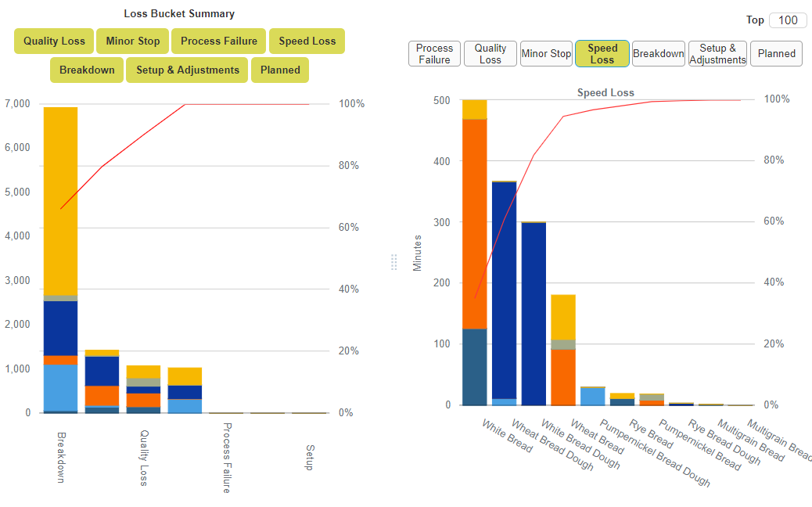Switch to Minor Stop in right chart selector
This screenshot has height=507, width=812.
click(x=546, y=54)
